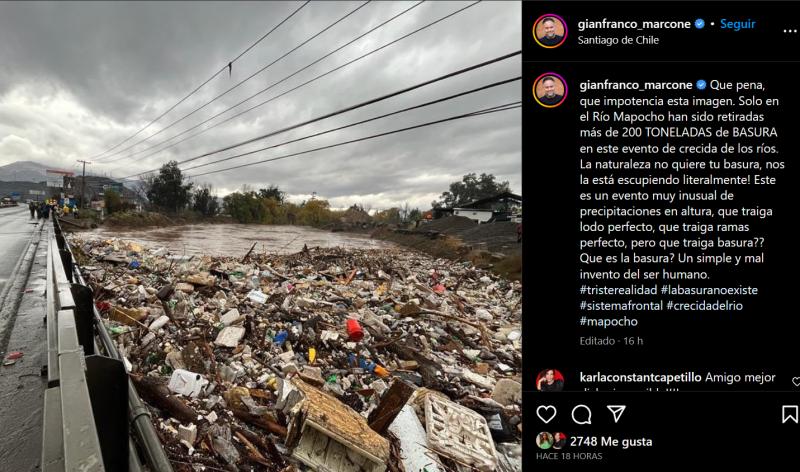This screenshot has height=472, width=800.
Task: Open the #mapocho hashtag
Action: pos(609,321)
